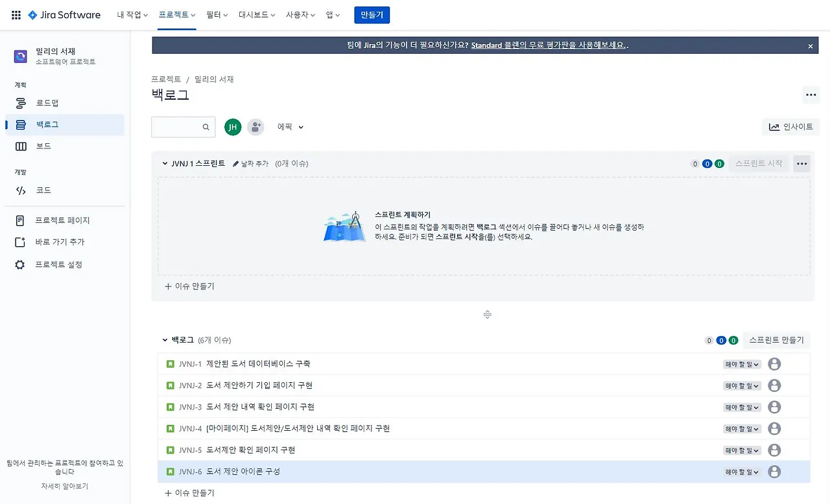The image size is (830, 504).
Task: Click the blue issue count badge on 백로그
Action: pos(721,339)
